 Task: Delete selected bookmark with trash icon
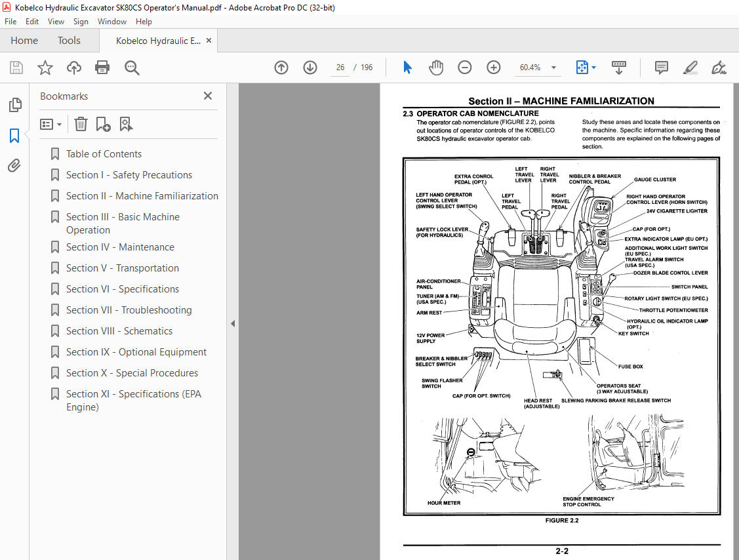pyautogui.click(x=81, y=124)
